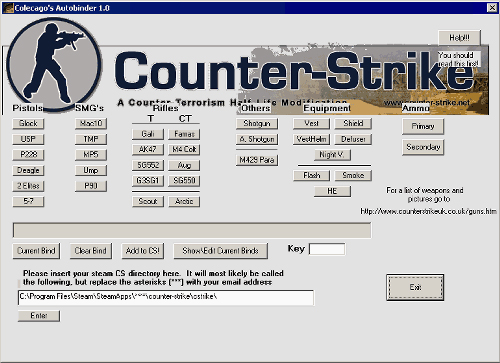
Task: Select the AK47 button
Action: tap(148, 150)
